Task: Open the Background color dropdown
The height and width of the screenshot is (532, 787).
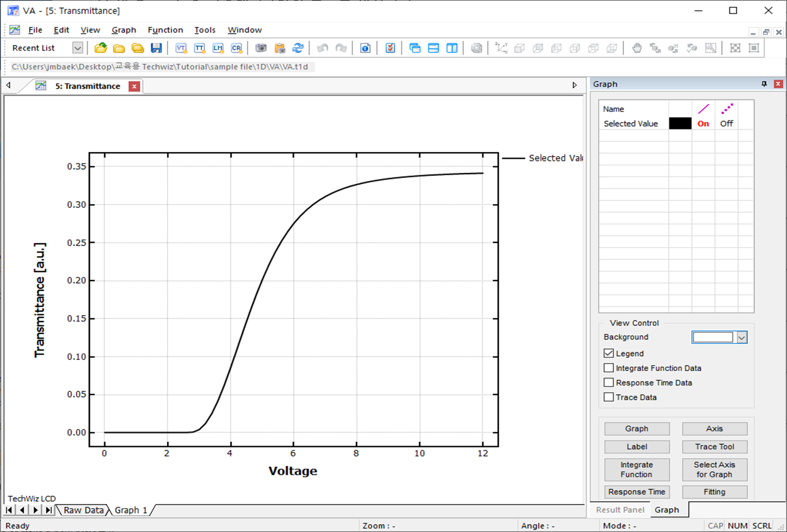Action: point(742,337)
